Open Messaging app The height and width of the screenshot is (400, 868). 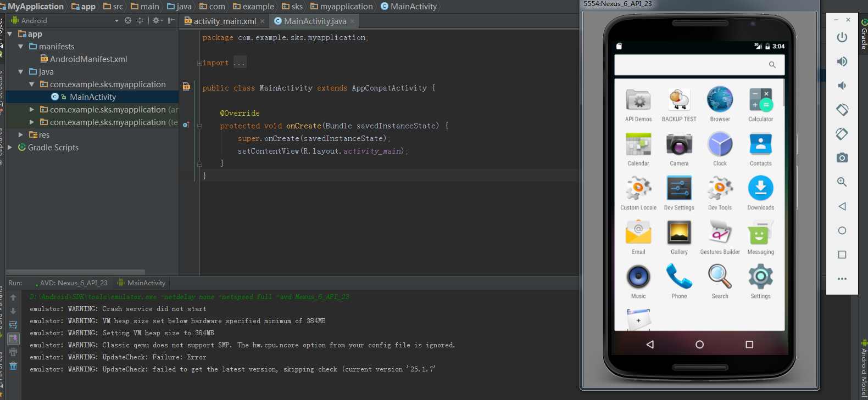tap(761, 238)
